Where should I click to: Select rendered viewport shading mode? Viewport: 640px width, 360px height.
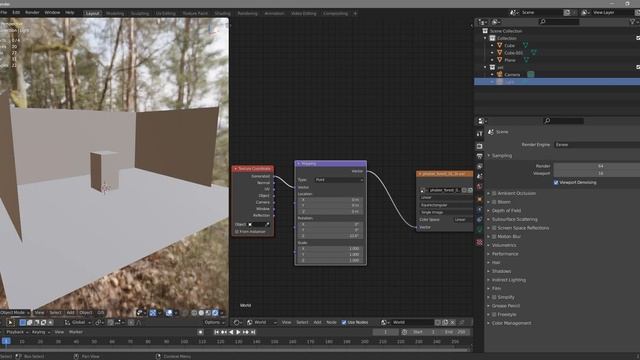[215, 313]
